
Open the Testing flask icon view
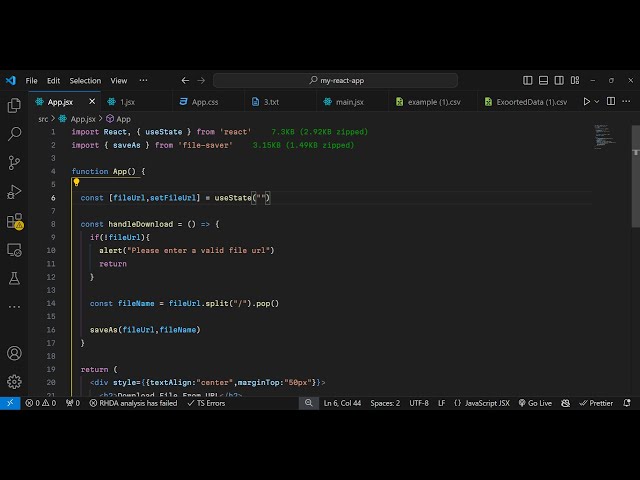click(14, 278)
